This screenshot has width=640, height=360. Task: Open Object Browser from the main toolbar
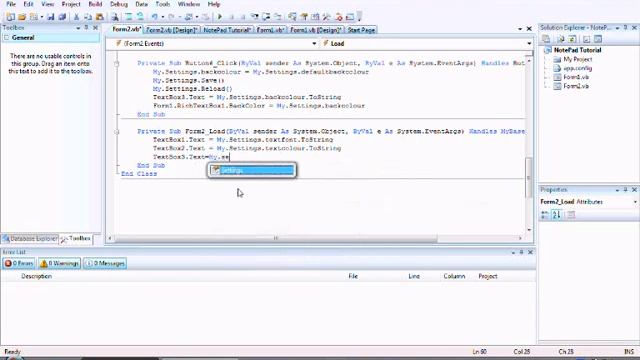pos(316,17)
